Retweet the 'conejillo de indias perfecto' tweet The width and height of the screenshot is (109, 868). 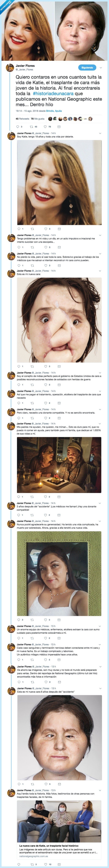click(x=32, y=384)
